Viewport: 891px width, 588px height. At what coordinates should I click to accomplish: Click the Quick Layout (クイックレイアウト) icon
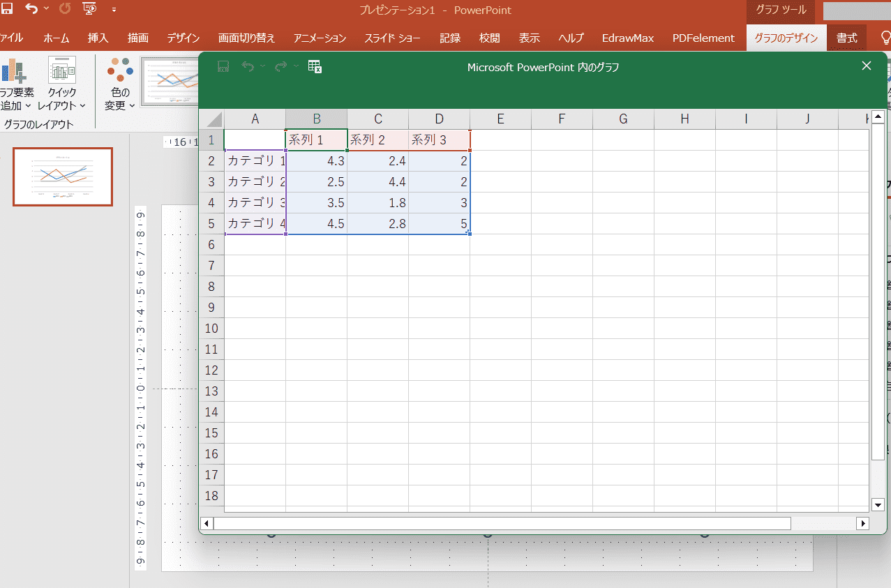(x=61, y=71)
